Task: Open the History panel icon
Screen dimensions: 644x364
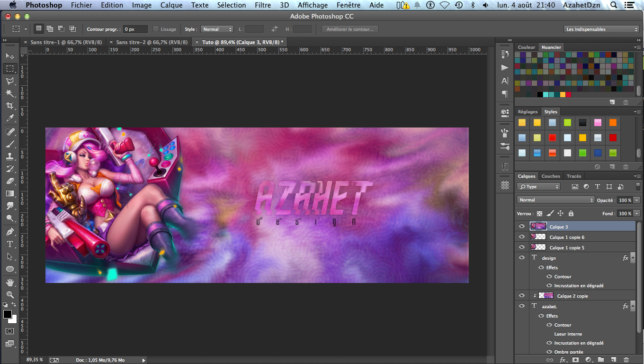Action: tap(505, 55)
